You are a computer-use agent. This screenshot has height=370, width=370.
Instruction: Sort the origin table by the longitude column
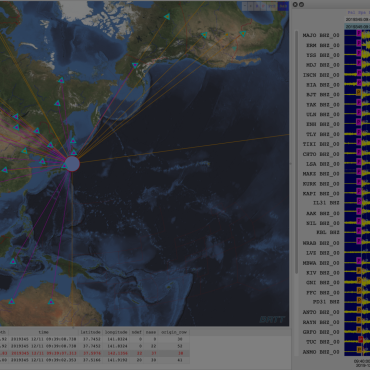116,332
